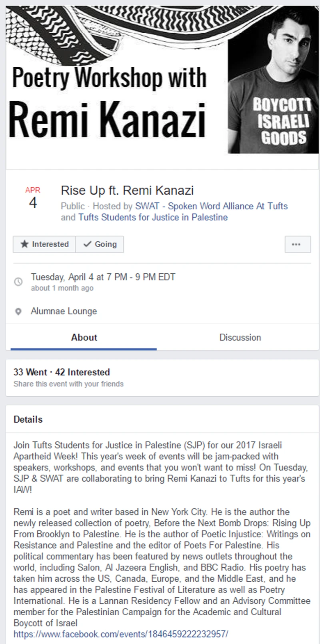
Task: Open the three-dots more options menu
Action: [x=298, y=244]
